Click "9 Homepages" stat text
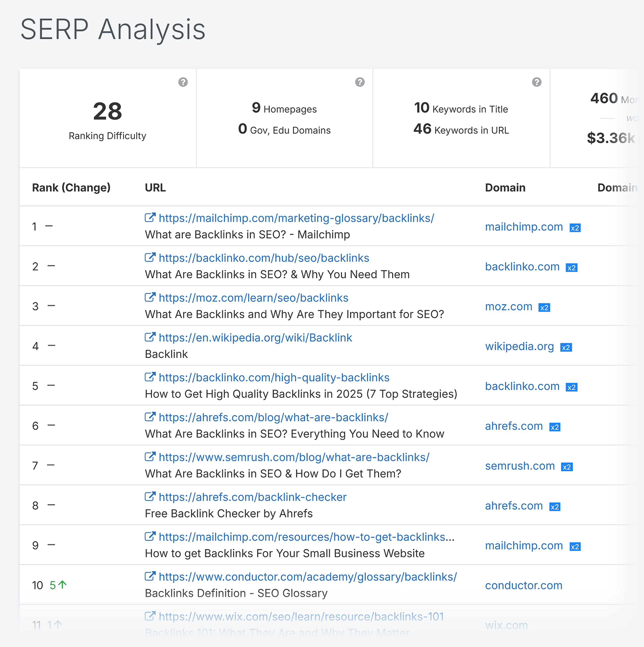 click(x=284, y=108)
